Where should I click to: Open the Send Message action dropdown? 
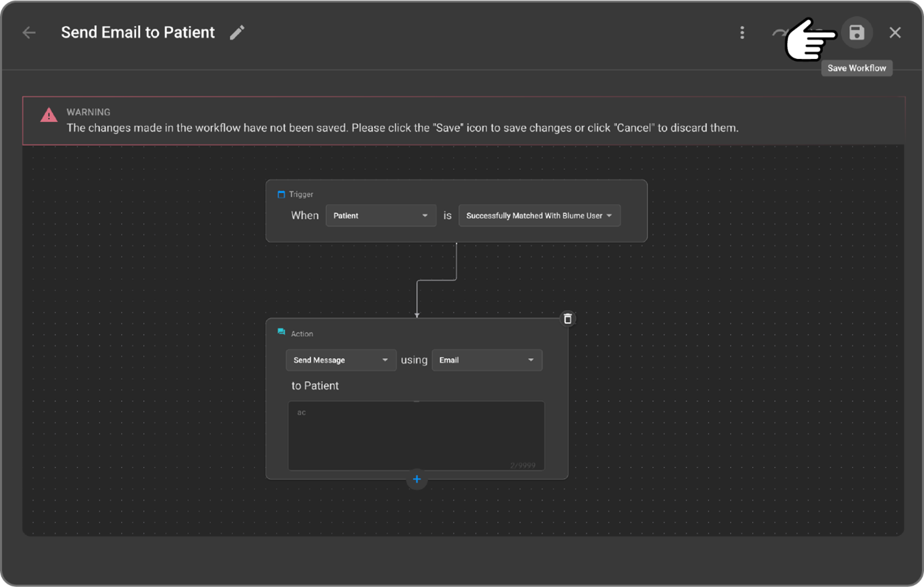pyautogui.click(x=340, y=360)
